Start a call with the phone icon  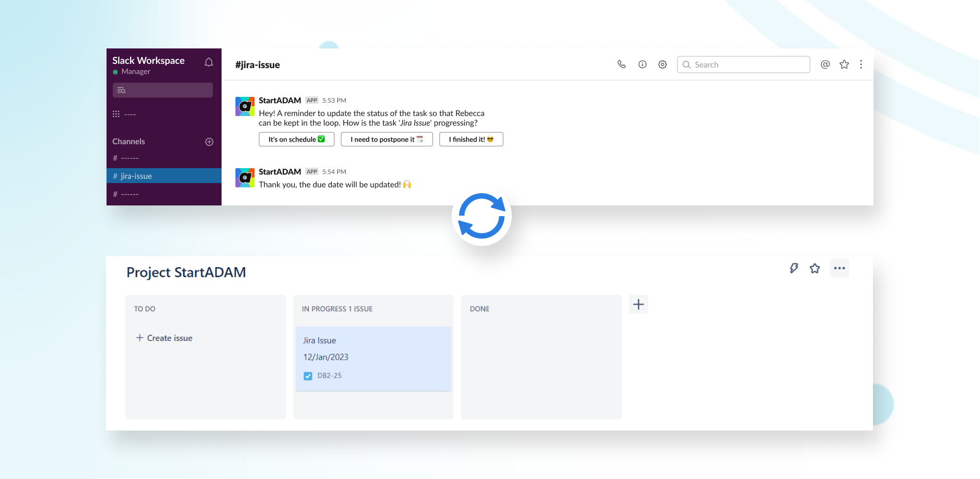click(x=622, y=64)
